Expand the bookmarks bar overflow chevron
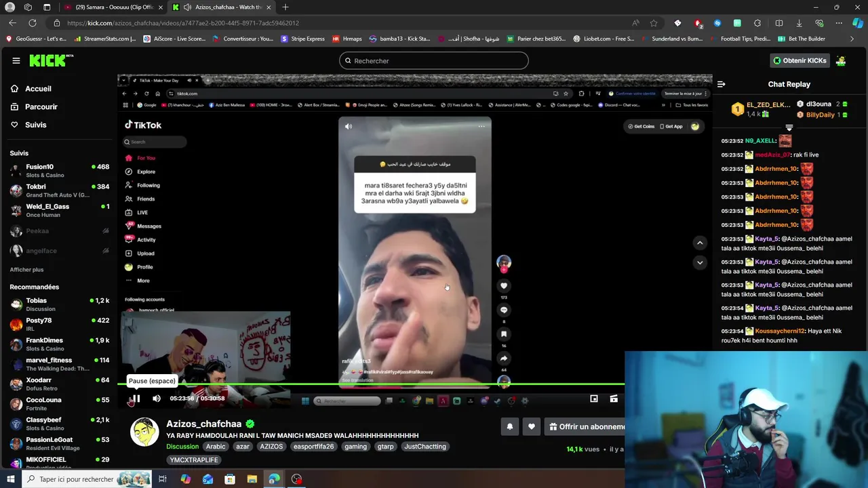This screenshot has height=488, width=868. (x=852, y=39)
